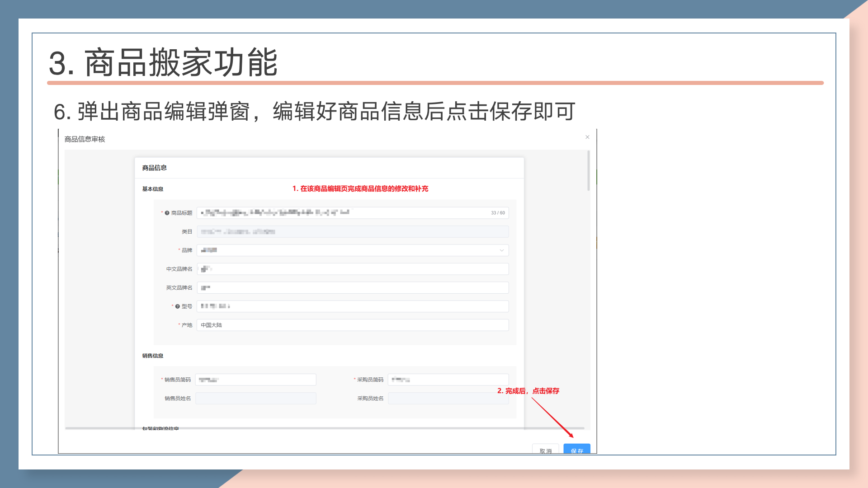Viewport: 868px width, 488px height.
Task: Click the 采购员姓名 field
Action: (448, 399)
